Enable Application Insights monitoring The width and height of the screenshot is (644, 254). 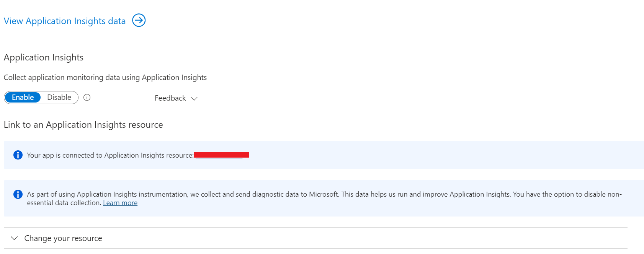tap(23, 97)
